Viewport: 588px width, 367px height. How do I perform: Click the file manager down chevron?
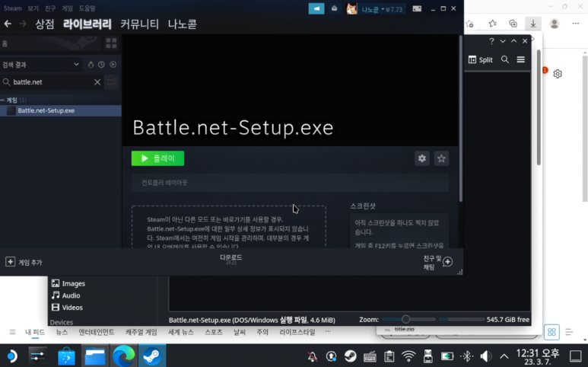(503, 41)
